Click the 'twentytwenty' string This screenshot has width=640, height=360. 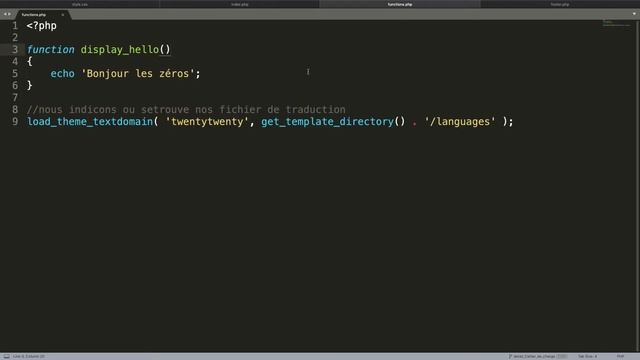(207, 122)
